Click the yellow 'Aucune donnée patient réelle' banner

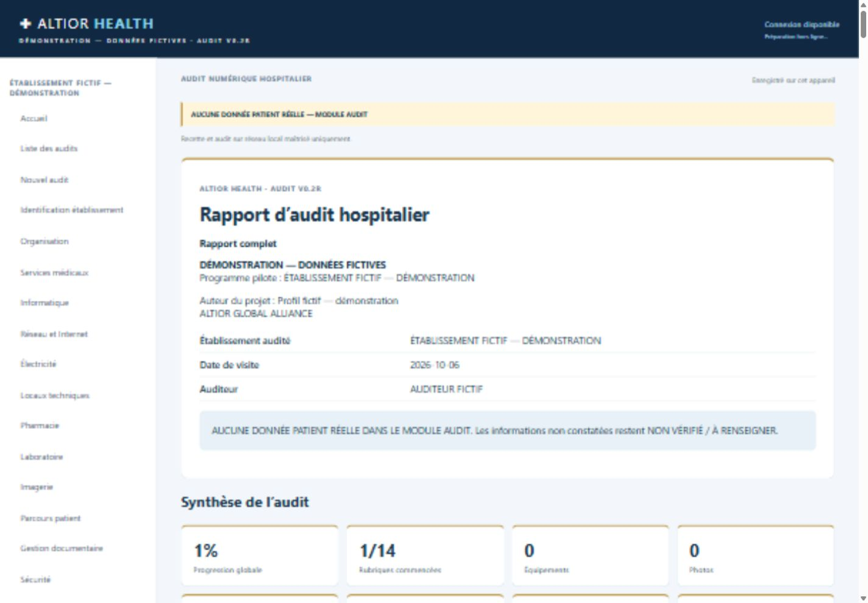pos(507,114)
